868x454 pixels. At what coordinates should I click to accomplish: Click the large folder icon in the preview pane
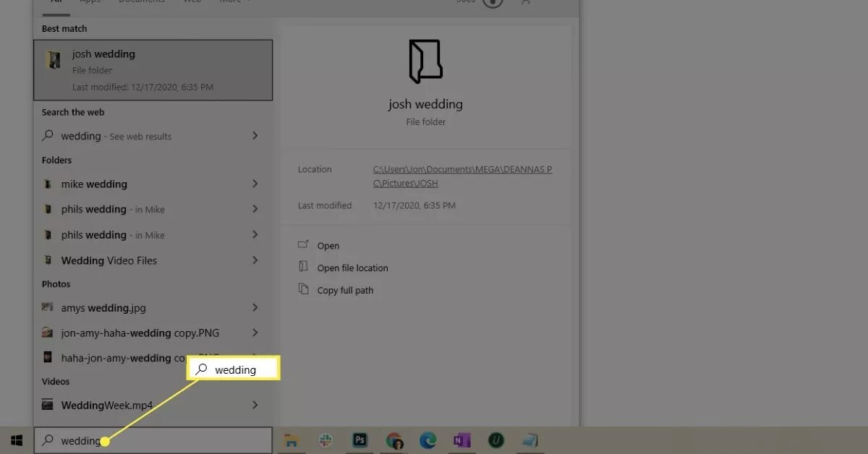tap(425, 61)
